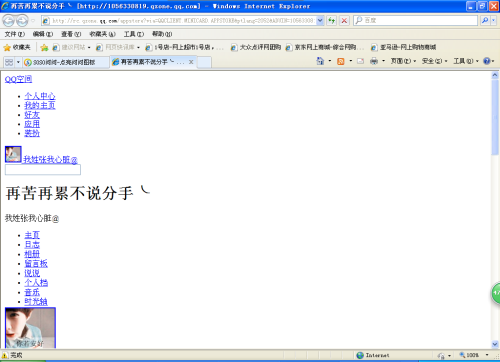Click the 收藏夹 favorites star button
The width and height of the screenshot is (500, 362).
17,47
